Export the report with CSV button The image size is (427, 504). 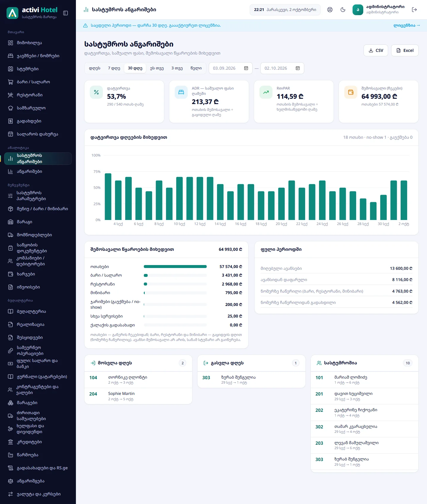pos(376,50)
